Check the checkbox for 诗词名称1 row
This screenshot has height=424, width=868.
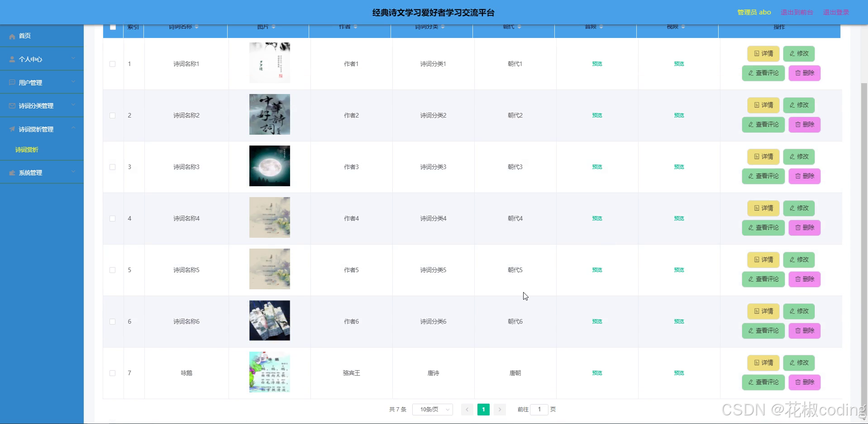pyautogui.click(x=113, y=64)
